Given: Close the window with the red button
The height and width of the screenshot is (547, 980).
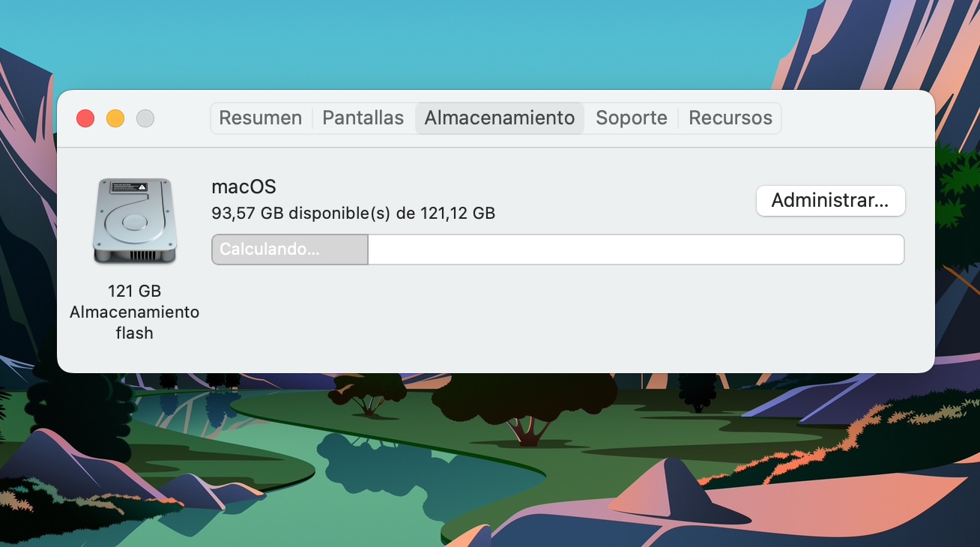Looking at the screenshot, I should (85, 118).
